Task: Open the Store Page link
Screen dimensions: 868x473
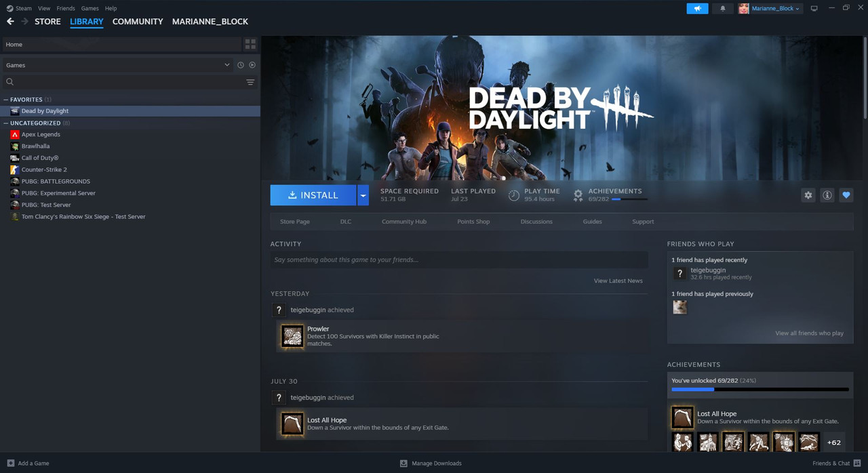Action: pos(295,222)
